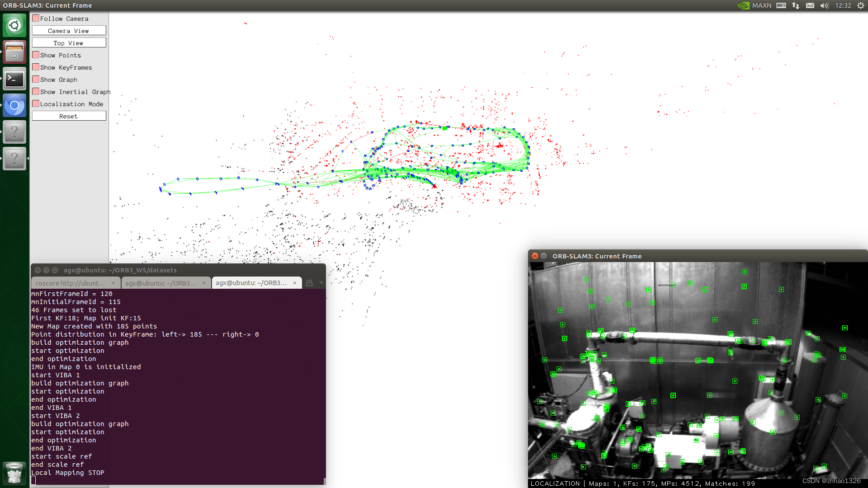
Task: Open the Trash at the bottom of the launcher
Action: 14,473
